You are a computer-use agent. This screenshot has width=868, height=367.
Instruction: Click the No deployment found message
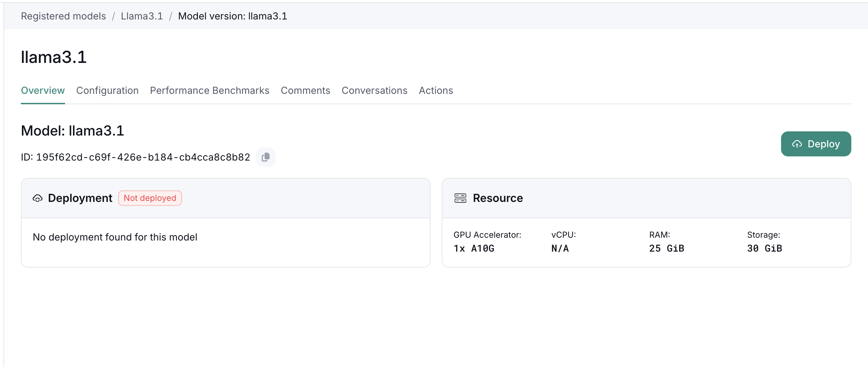(x=115, y=237)
